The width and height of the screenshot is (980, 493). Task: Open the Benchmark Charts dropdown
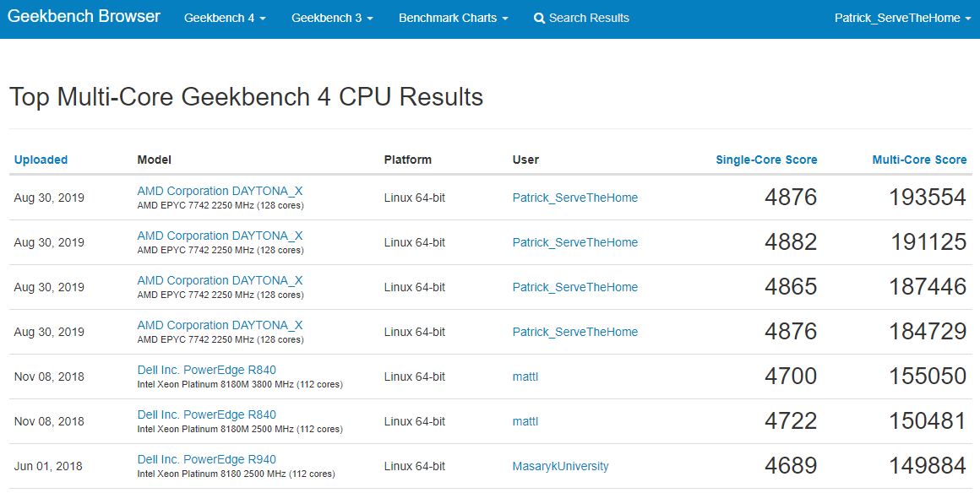point(453,18)
